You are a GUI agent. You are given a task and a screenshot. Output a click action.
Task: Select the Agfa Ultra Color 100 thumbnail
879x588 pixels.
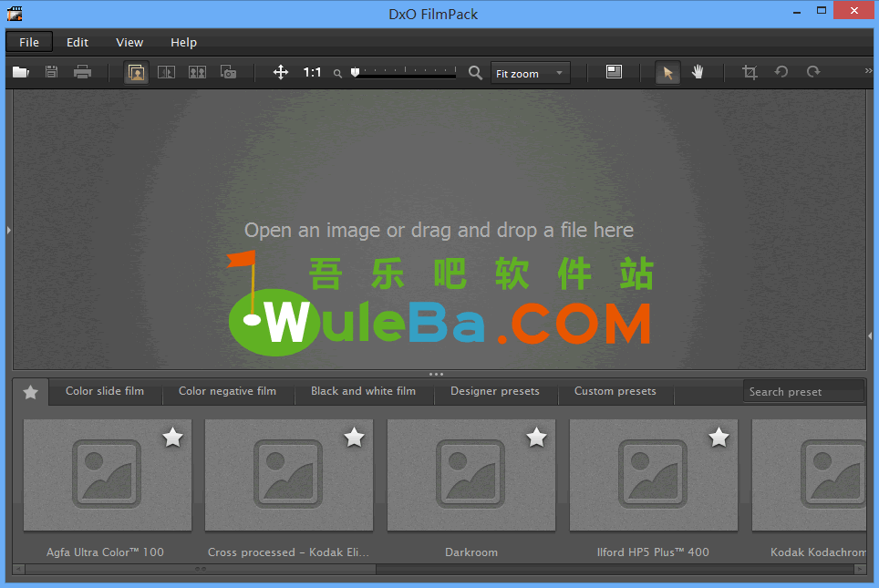107,475
